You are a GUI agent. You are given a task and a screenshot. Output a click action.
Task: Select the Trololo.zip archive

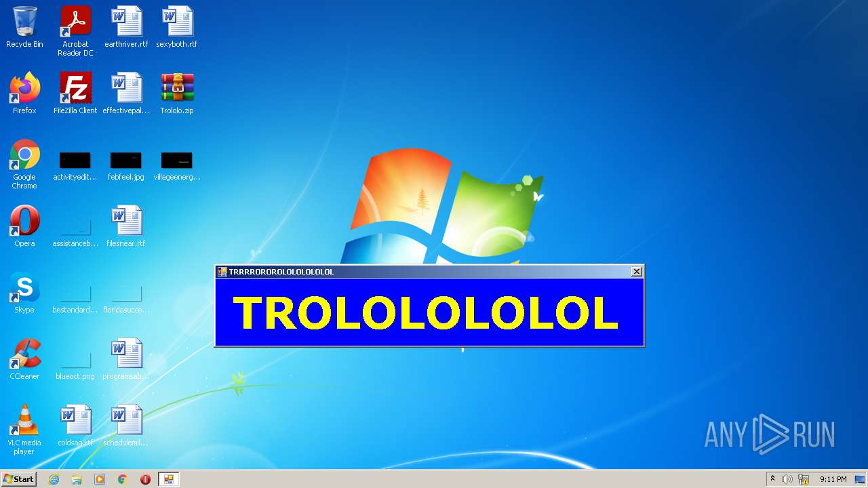click(x=177, y=94)
